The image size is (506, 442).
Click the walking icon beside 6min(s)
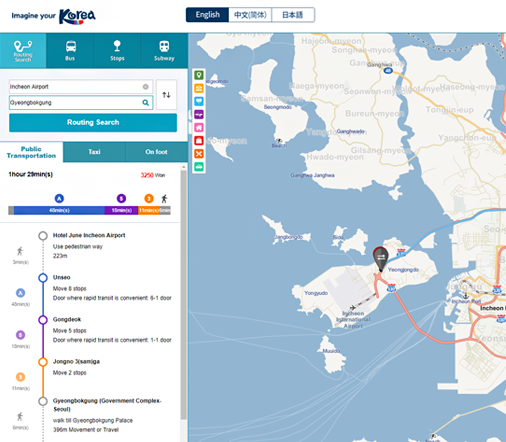point(20,416)
